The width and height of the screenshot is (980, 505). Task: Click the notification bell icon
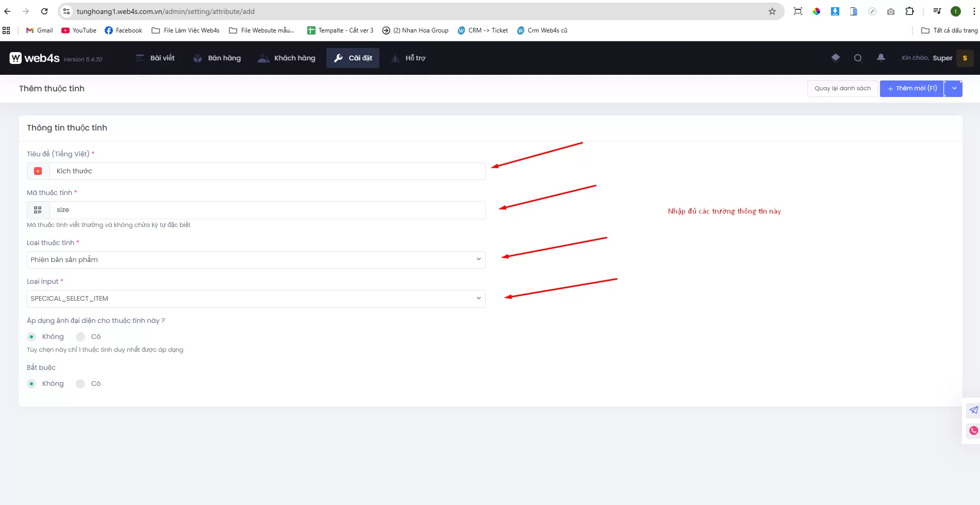tap(881, 58)
